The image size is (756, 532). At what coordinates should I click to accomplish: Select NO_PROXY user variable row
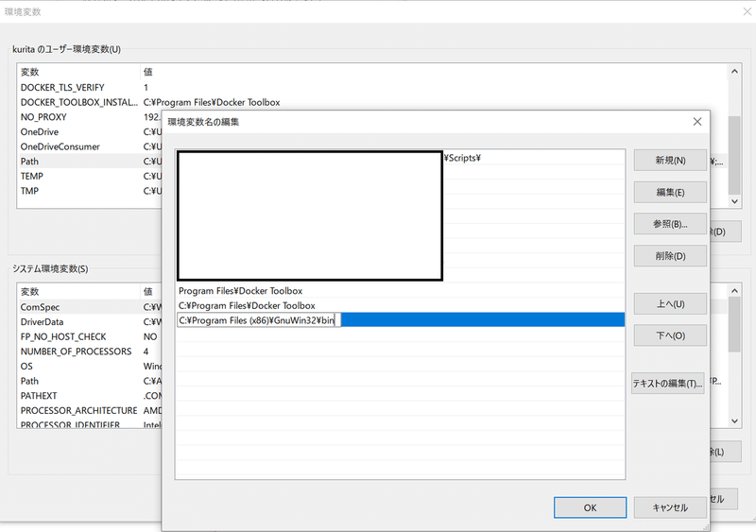(91, 117)
